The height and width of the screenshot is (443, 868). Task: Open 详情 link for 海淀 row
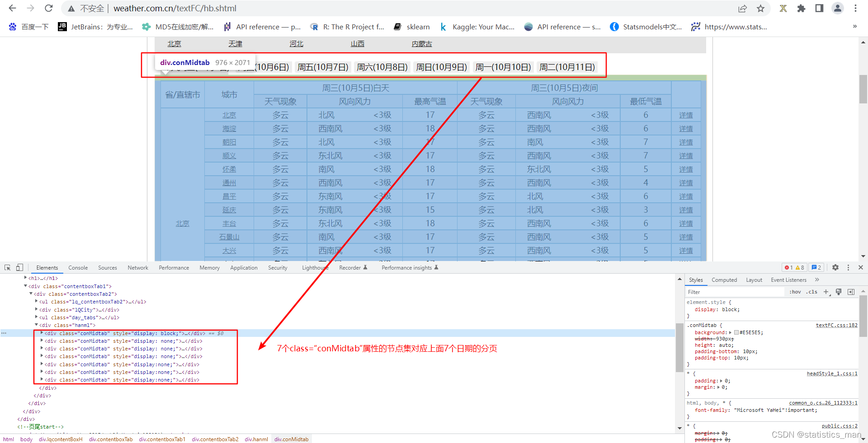686,129
